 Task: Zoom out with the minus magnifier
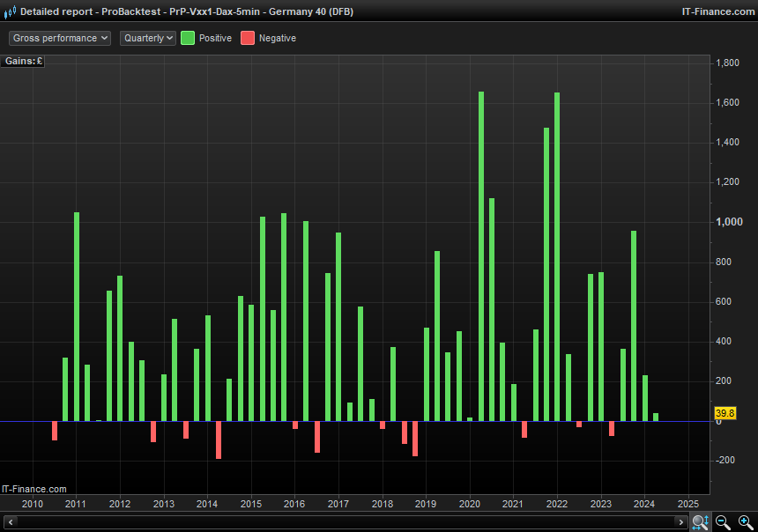click(723, 522)
